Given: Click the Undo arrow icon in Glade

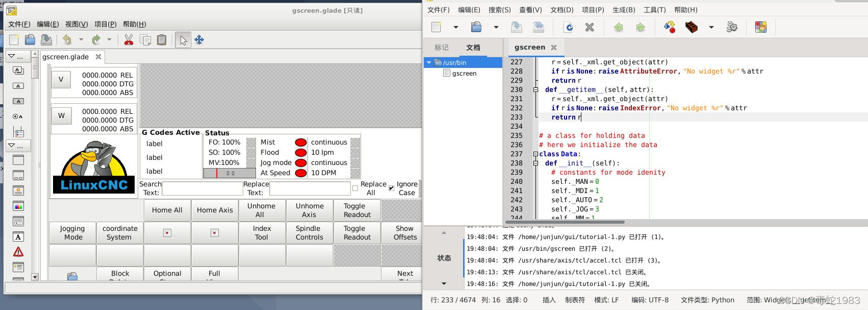Looking at the screenshot, I should [67, 40].
